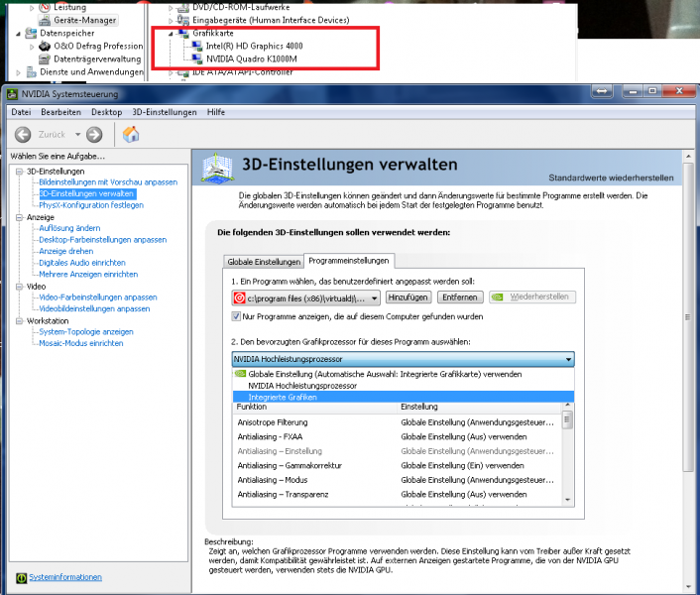The image size is (700, 595).
Task: Open the 3D-Einstellungen menu
Action: click(165, 112)
